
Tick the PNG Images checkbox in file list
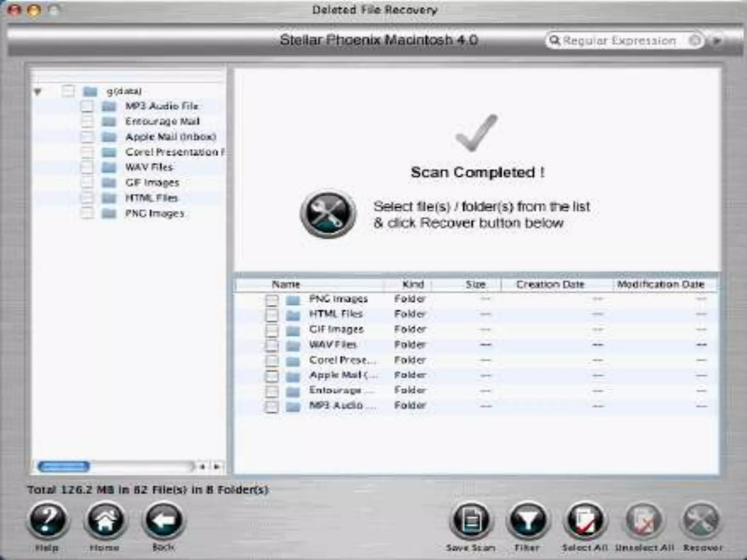point(272,300)
